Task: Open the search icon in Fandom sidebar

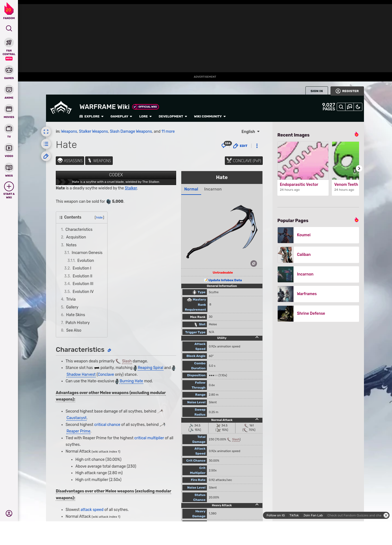Action: pos(9,28)
